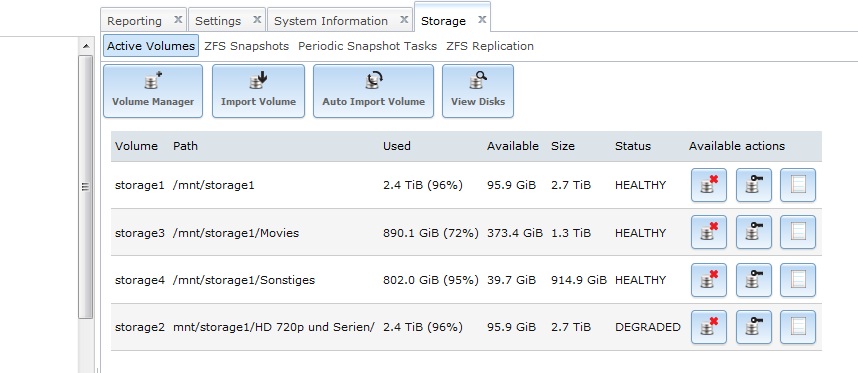Detach the DEGRADED storage2 volume
The height and width of the screenshot is (373, 858).
click(x=709, y=327)
